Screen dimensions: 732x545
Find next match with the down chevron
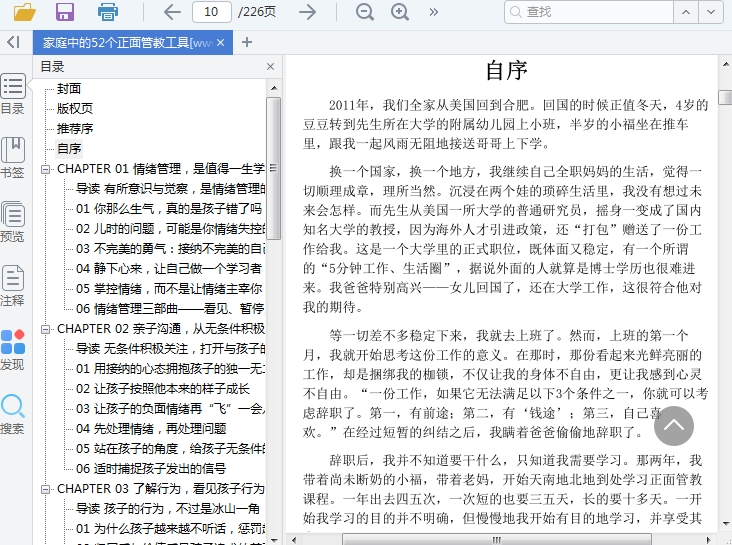point(711,12)
